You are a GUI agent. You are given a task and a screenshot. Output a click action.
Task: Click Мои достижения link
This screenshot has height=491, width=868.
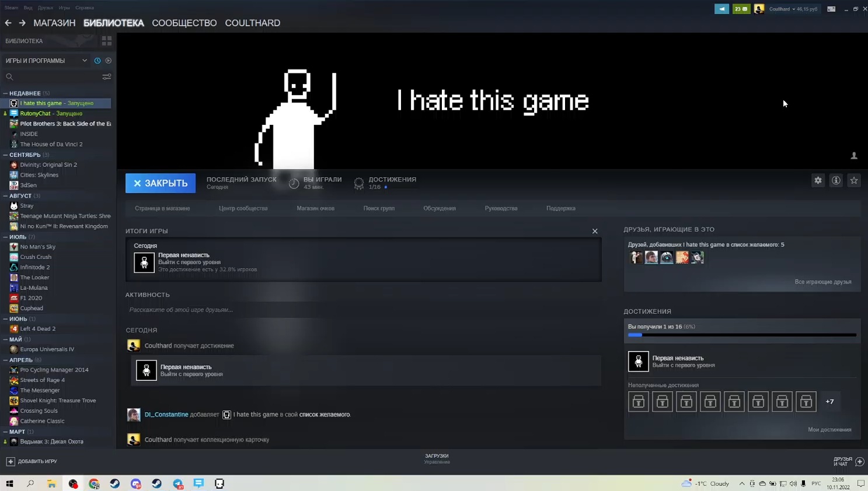click(x=829, y=430)
